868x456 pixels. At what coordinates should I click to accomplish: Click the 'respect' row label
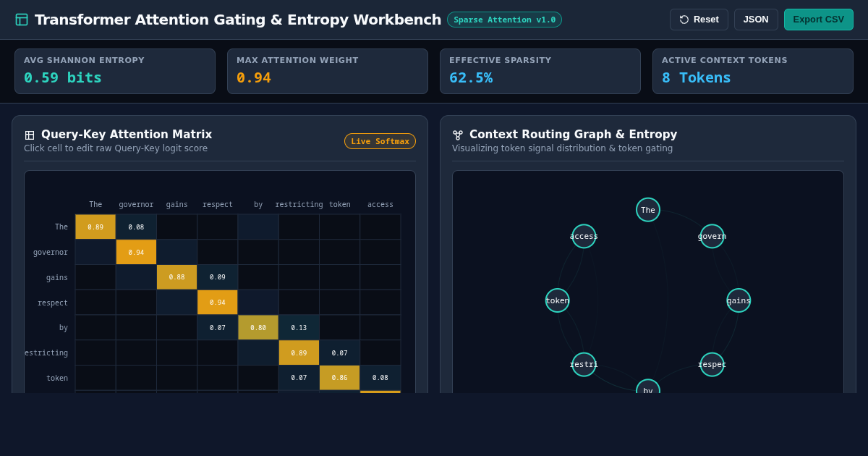click(x=53, y=303)
